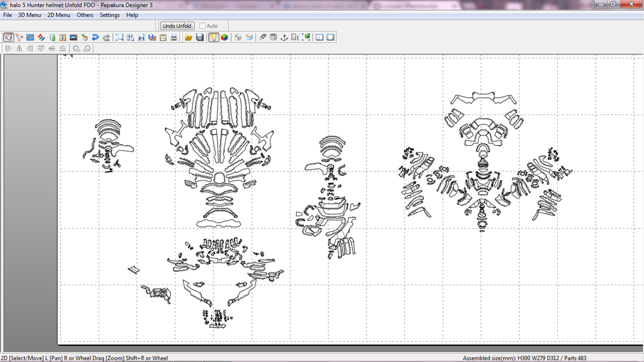The height and width of the screenshot is (362, 644).
Task: Click the blue rotate arrow icon
Action: point(95,38)
